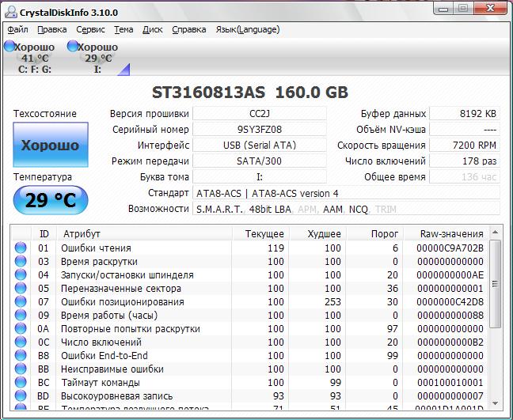
Task: Click raw value 00000C9A702B
Action: click(x=450, y=248)
